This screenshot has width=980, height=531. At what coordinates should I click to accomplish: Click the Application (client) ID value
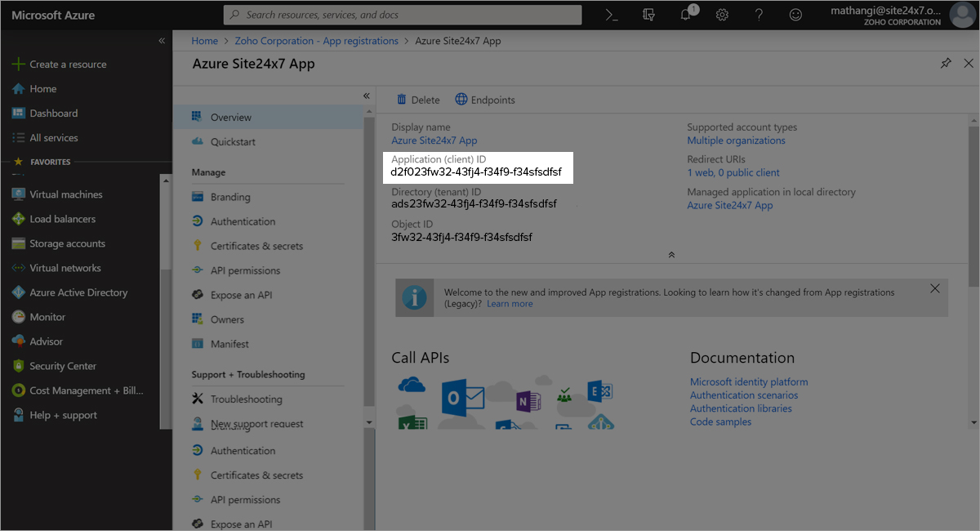tap(476, 172)
